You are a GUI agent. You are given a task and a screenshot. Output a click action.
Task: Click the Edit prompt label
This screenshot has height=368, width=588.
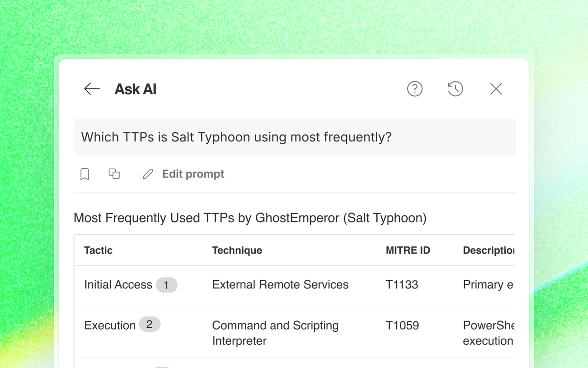coord(193,174)
